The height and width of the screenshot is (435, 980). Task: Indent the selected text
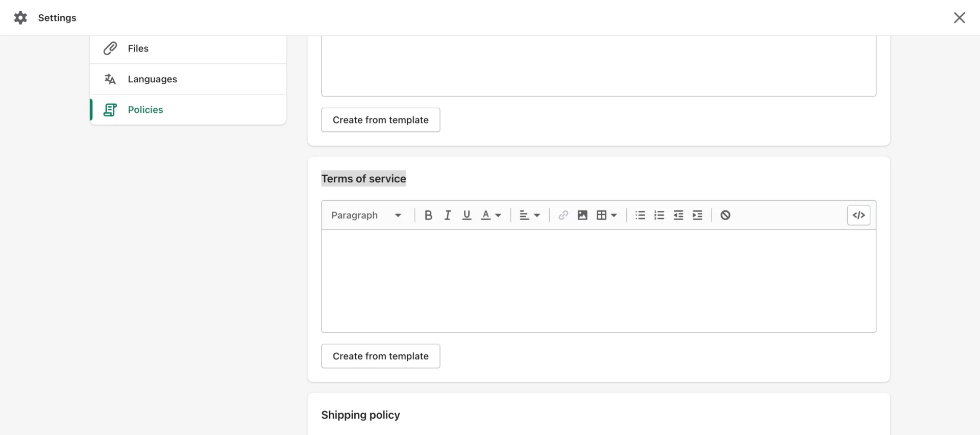click(x=698, y=215)
